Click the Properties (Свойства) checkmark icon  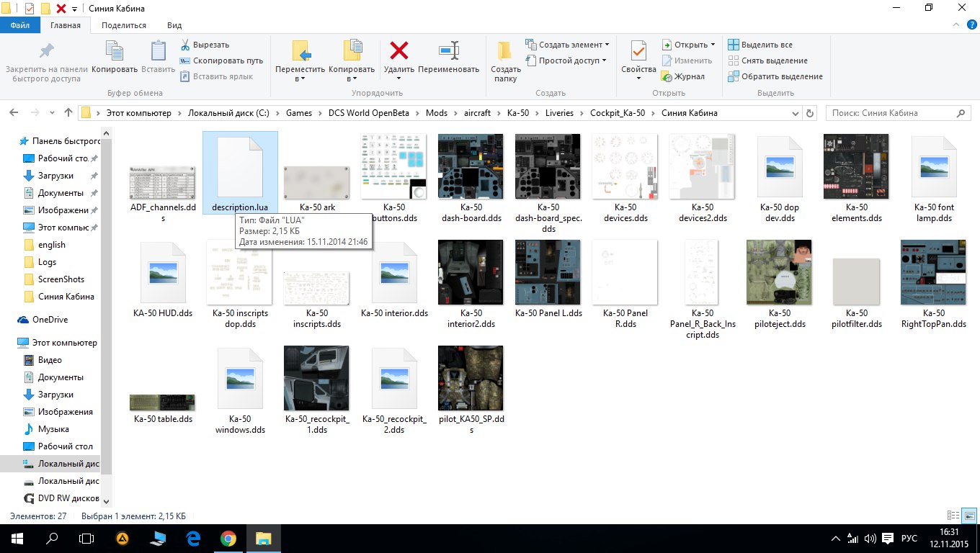coord(638,50)
